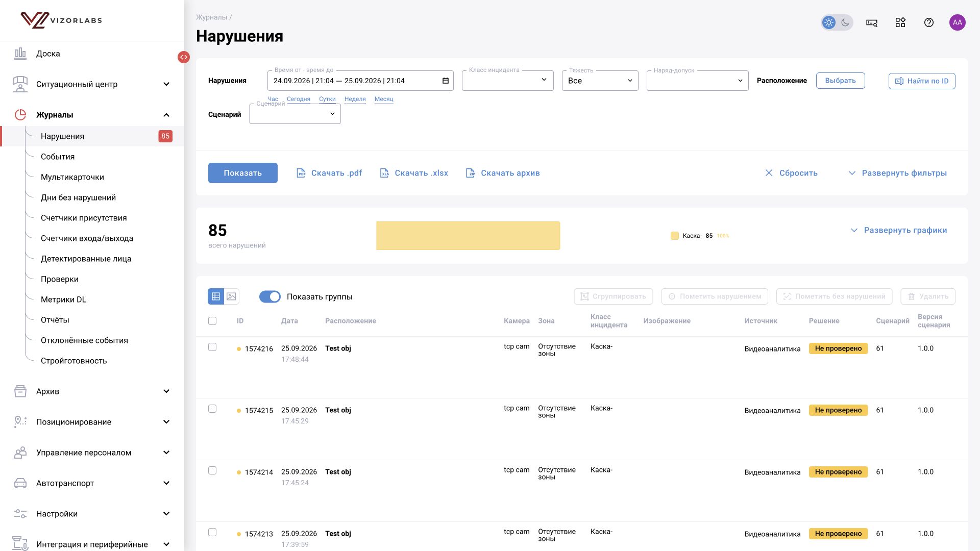Check the row for violation 1574213
Image resolution: width=980 pixels, height=551 pixels.
point(212,532)
